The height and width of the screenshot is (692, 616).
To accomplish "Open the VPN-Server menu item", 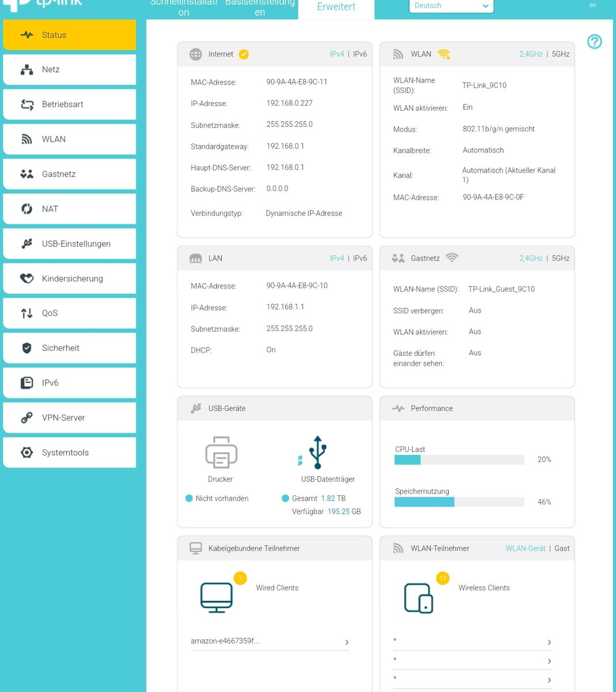I will coord(70,418).
